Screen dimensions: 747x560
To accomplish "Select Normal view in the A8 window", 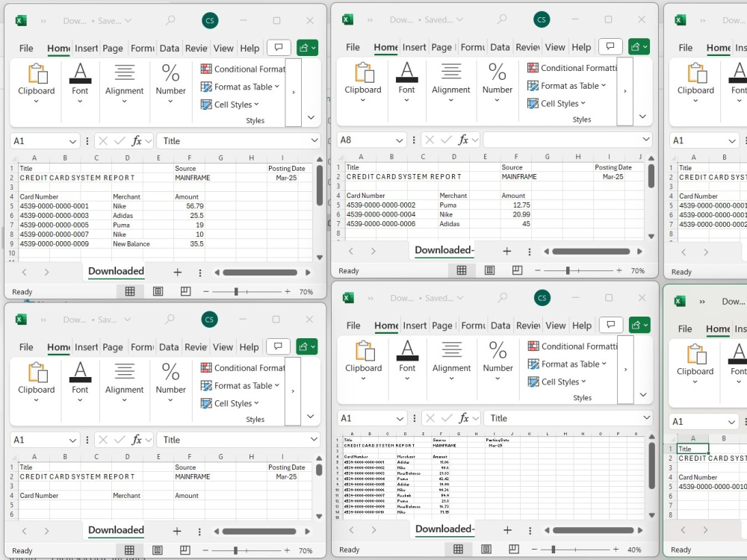I will click(461, 270).
